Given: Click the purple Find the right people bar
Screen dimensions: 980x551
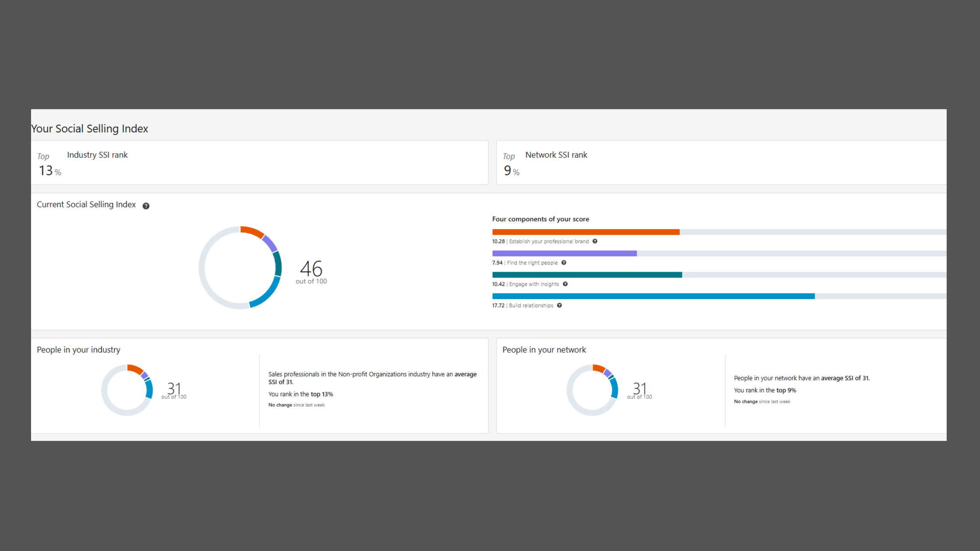Looking at the screenshot, I should (x=564, y=254).
